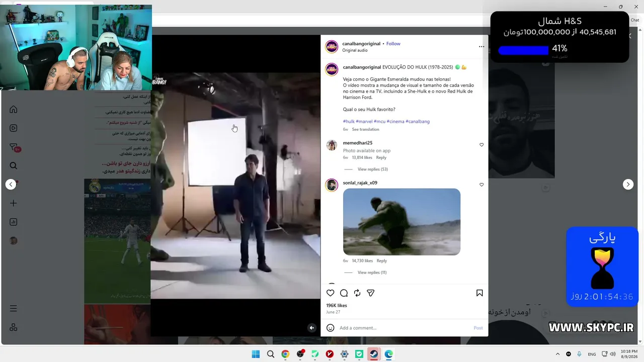Open memedhari25's profile picture

332,145
